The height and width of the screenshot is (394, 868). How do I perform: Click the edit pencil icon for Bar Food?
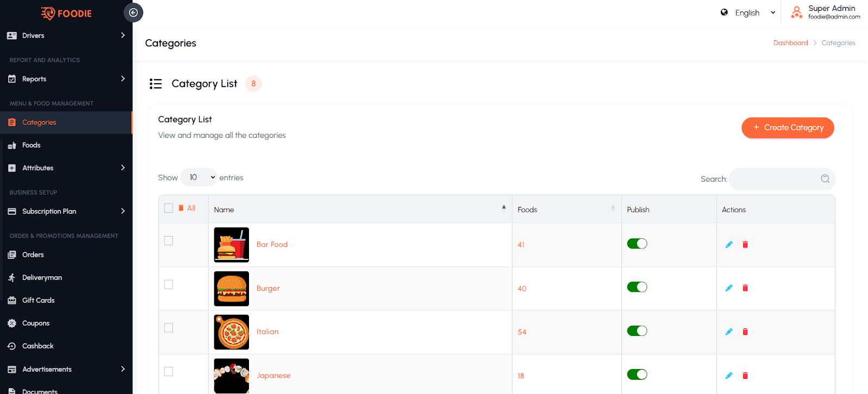point(729,245)
